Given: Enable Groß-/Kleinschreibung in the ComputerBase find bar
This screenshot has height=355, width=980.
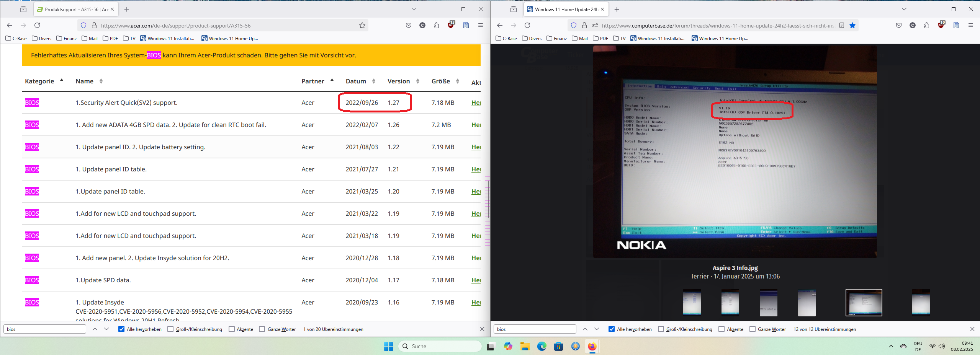Looking at the screenshot, I should pos(661,329).
